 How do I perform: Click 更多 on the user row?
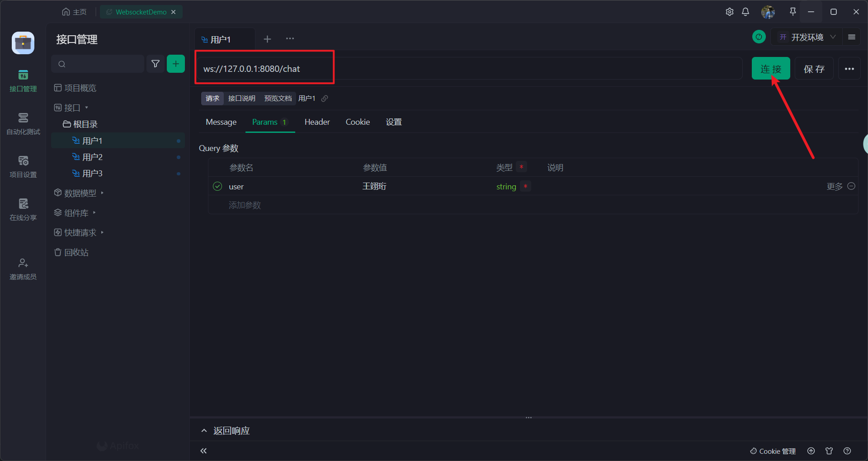[835, 187]
